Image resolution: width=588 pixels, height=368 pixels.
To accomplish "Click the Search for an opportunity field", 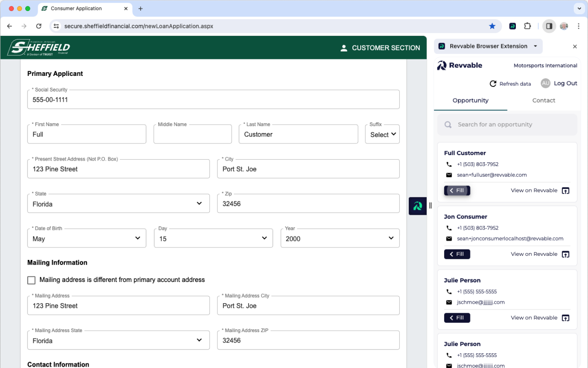I will pos(507,125).
